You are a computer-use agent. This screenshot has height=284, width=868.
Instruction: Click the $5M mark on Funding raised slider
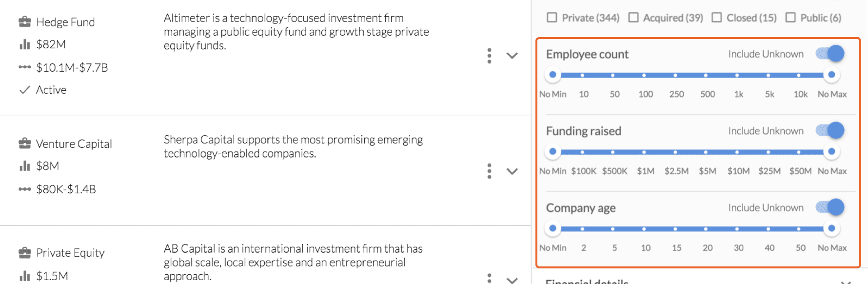pos(706,152)
